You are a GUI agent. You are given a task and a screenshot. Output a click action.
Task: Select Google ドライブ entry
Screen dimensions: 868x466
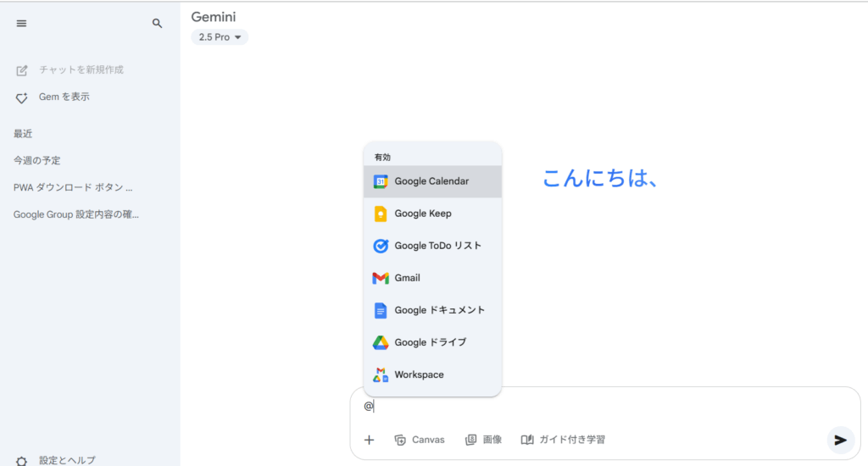tap(432, 342)
